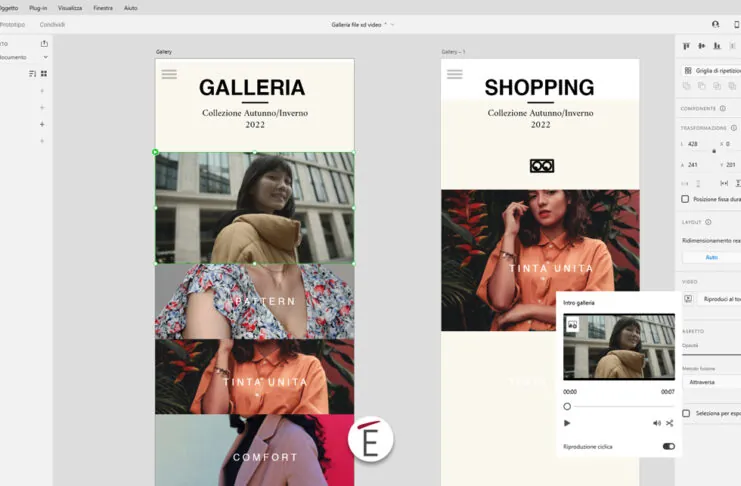Move the video progress slider handle

tap(567, 407)
